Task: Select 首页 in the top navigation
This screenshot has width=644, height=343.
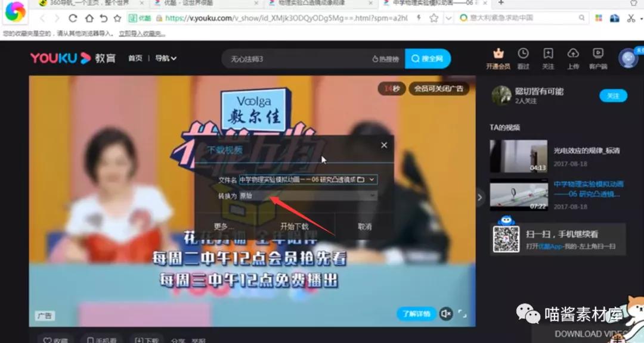Action: click(135, 58)
